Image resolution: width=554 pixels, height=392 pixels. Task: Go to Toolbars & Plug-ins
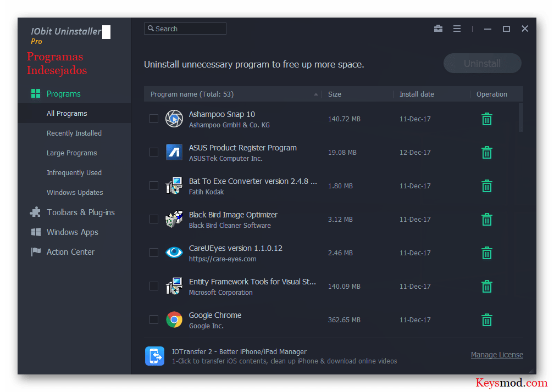coord(81,212)
